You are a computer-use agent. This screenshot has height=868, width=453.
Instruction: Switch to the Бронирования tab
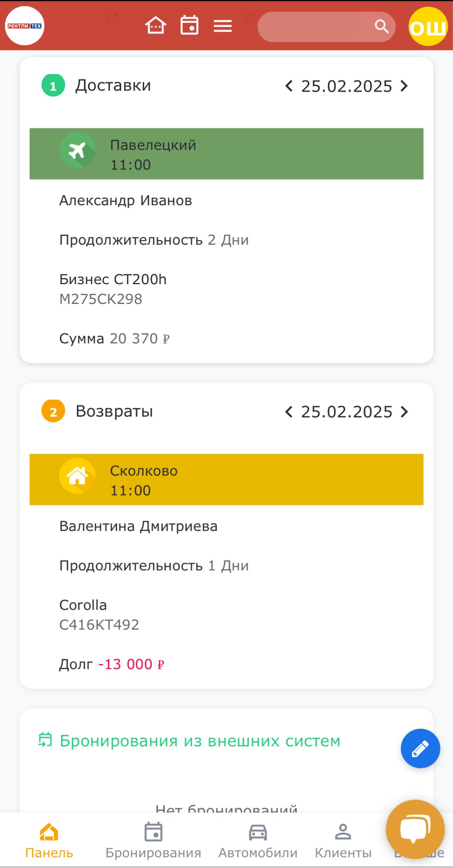coord(153,841)
